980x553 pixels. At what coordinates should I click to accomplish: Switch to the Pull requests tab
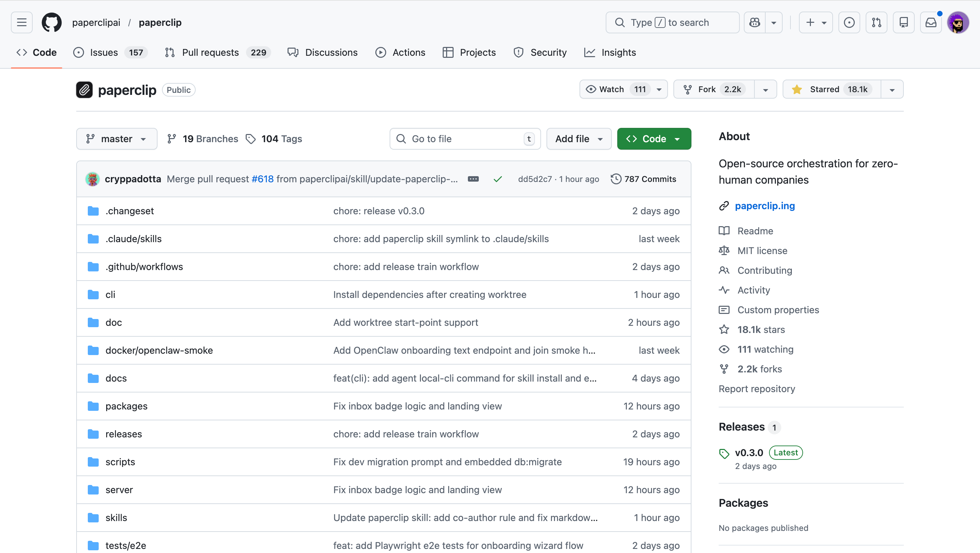[210, 52]
